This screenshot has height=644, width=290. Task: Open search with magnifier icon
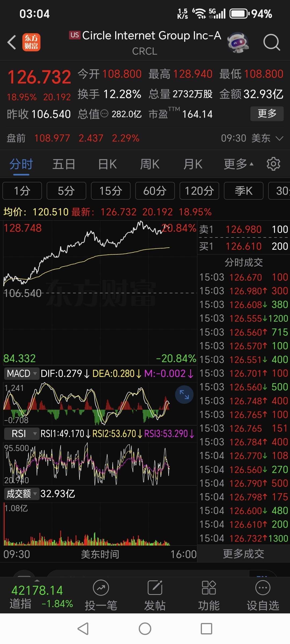272,42
